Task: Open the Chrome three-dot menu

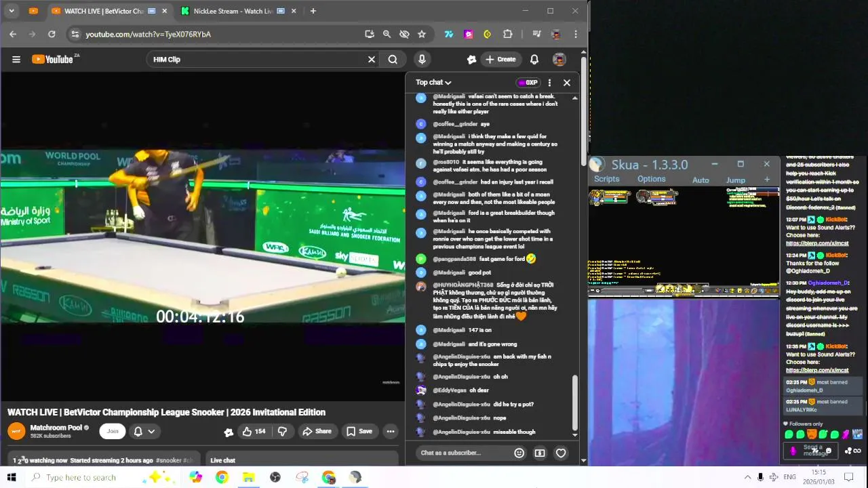Action: [x=576, y=34]
